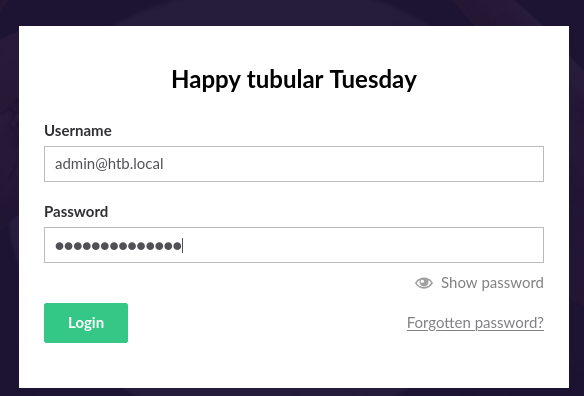Image resolution: width=584 pixels, height=396 pixels.
Task: Click the dark purple background outside the card
Action: [9, 197]
